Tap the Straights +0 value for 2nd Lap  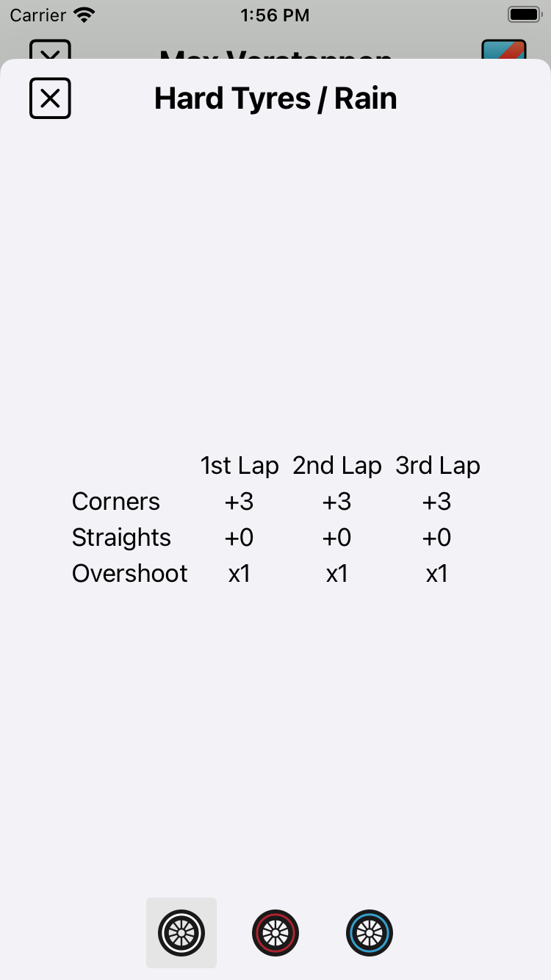click(337, 538)
